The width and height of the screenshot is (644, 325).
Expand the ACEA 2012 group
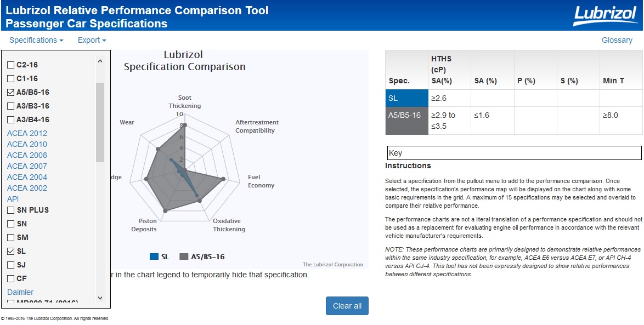[27, 133]
